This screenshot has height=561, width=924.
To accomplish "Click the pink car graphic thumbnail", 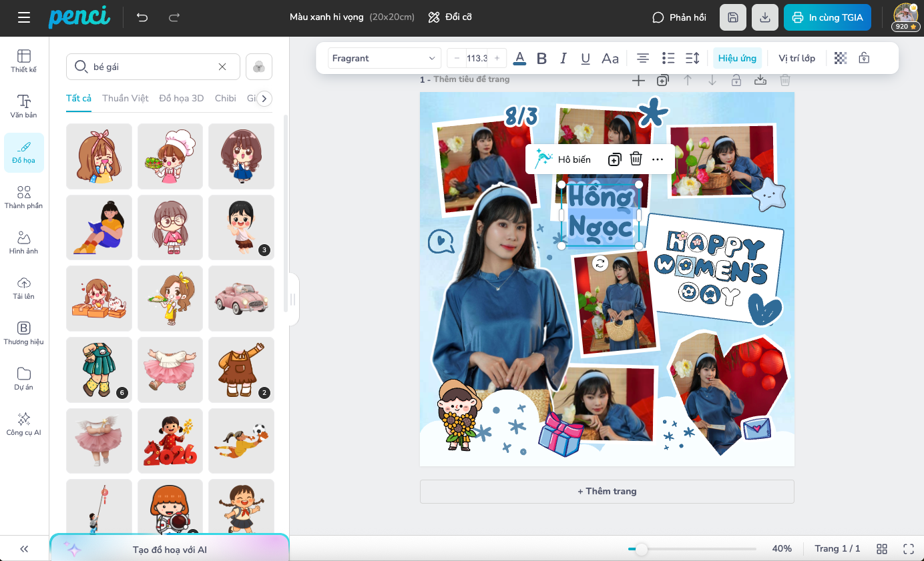I will tap(241, 299).
